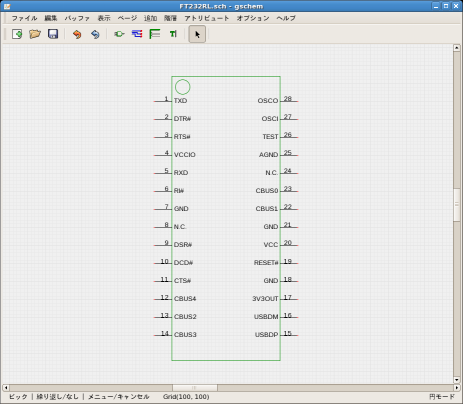This screenshot has width=463, height=404.
Task: Select the DTR# pin label
Action: click(182, 119)
